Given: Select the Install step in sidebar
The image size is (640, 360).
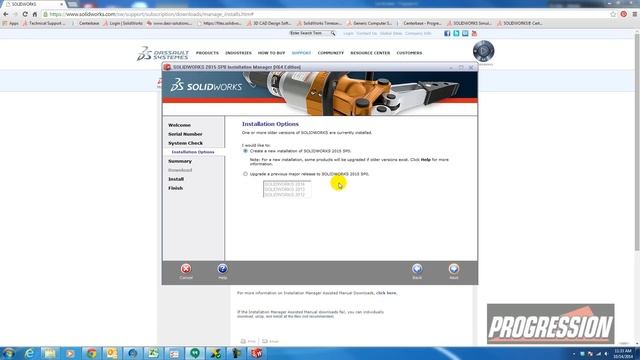Looking at the screenshot, I should pyautogui.click(x=176, y=179).
